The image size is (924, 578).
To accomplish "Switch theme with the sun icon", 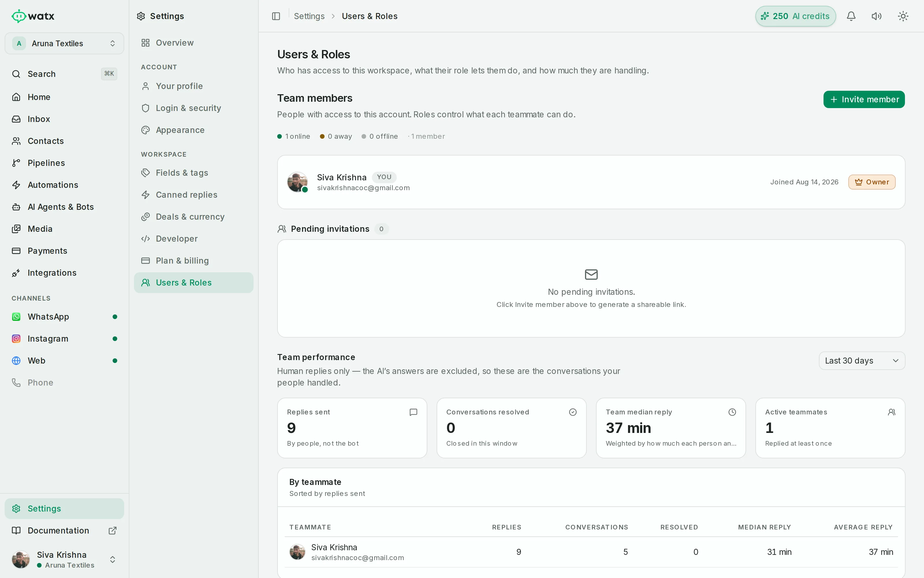I will pos(903,16).
